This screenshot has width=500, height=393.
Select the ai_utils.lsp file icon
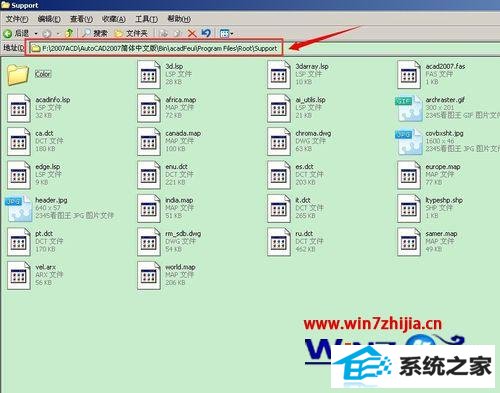coord(279,108)
